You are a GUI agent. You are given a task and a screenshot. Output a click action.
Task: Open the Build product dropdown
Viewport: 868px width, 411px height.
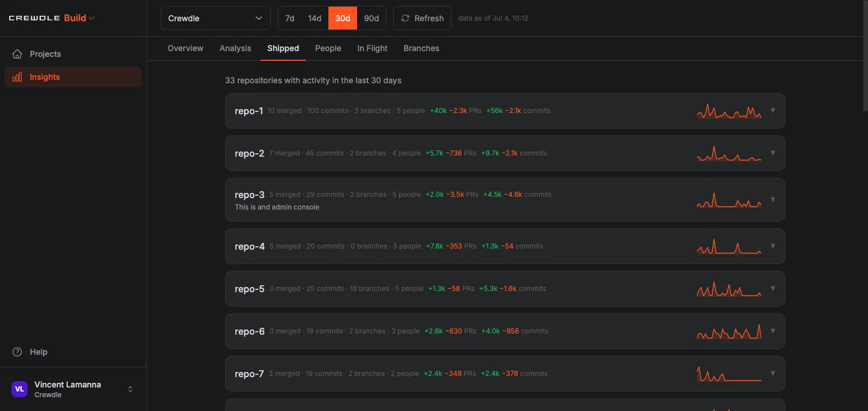(79, 18)
